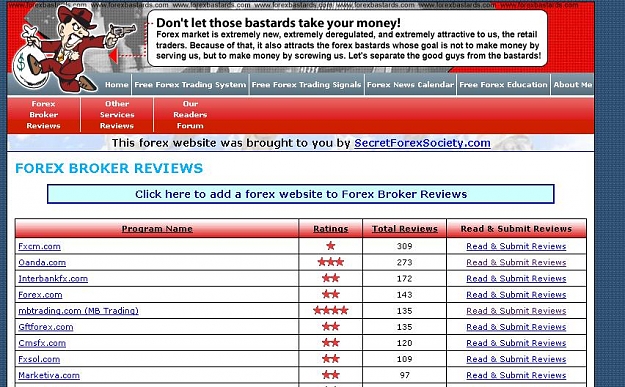This screenshot has width=625, height=387.
Task: Open the Fxcm.com broker link
Action: coord(39,246)
